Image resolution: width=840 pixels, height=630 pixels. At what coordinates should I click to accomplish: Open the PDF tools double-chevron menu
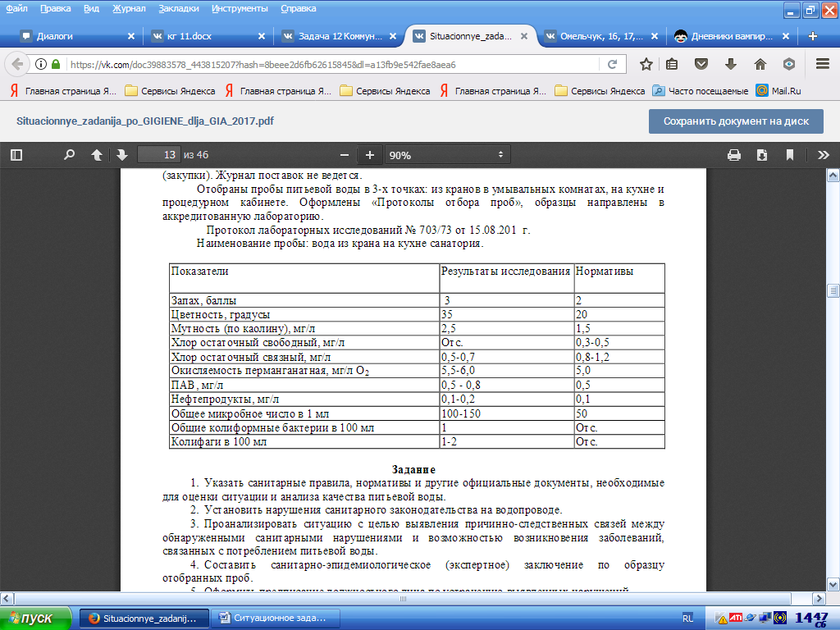pyautogui.click(x=824, y=155)
